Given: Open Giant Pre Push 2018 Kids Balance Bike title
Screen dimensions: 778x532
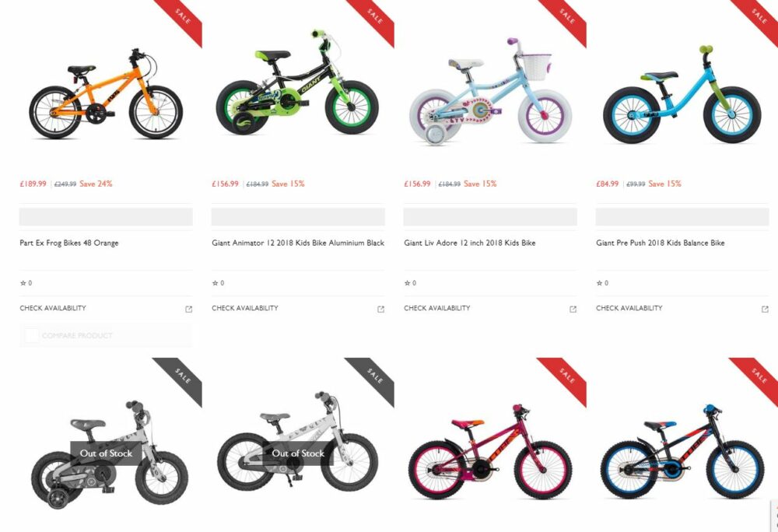Looking at the screenshot, I should pos(660,243).
